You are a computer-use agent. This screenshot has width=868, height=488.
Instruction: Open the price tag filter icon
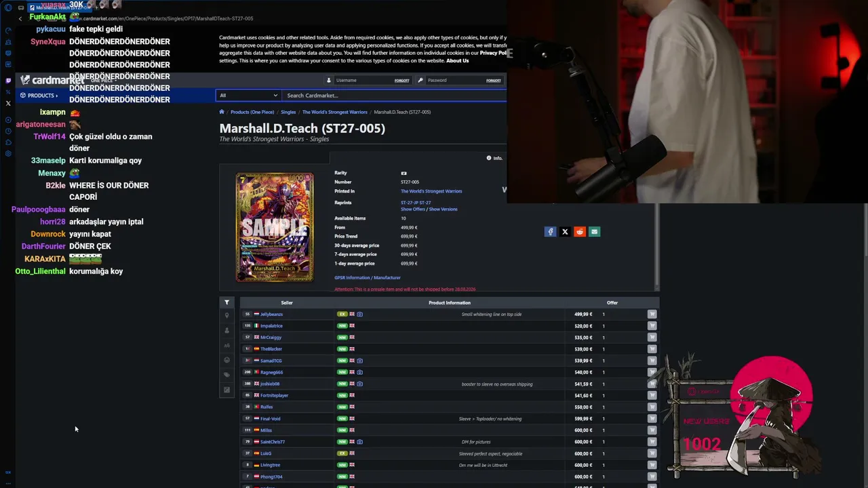click(226, 375)
